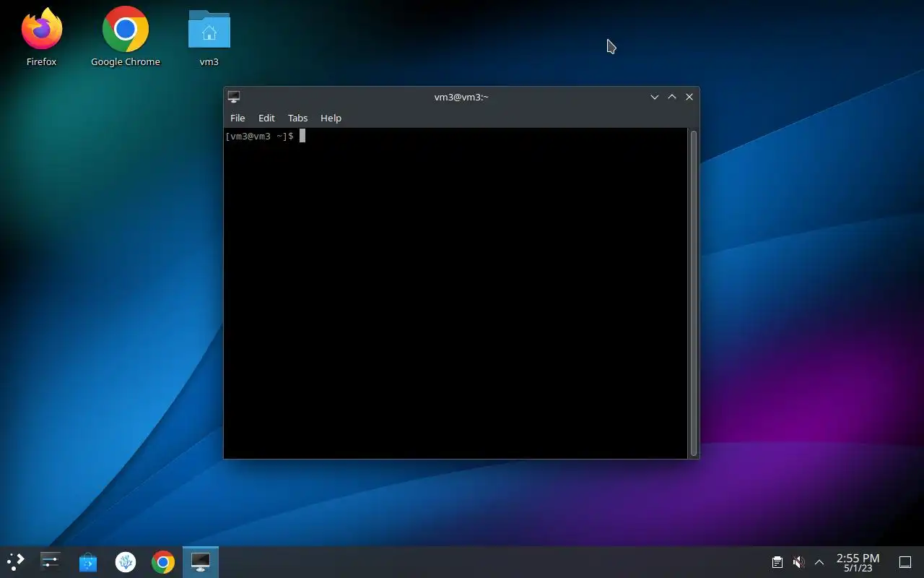Expand hidden system tray icons arrow
Image resolution: width=924 pixels, height=578 pixels.
click(x=819, y=561)
